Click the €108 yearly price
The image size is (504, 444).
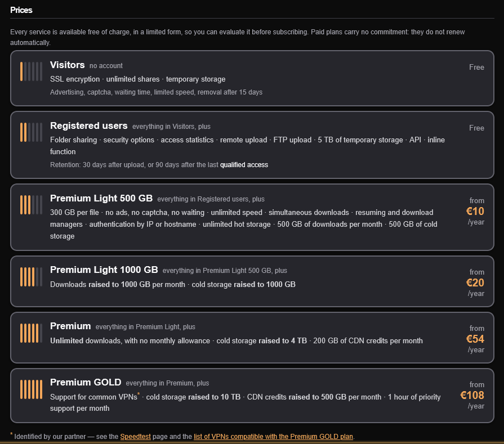472,395
